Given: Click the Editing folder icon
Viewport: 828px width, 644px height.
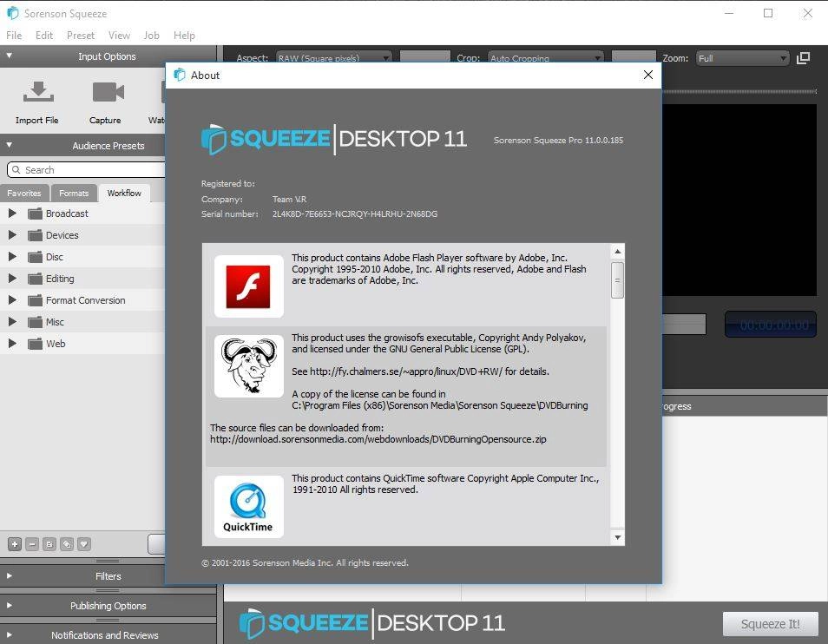Looking at the screenshot, I should (36, 279).
